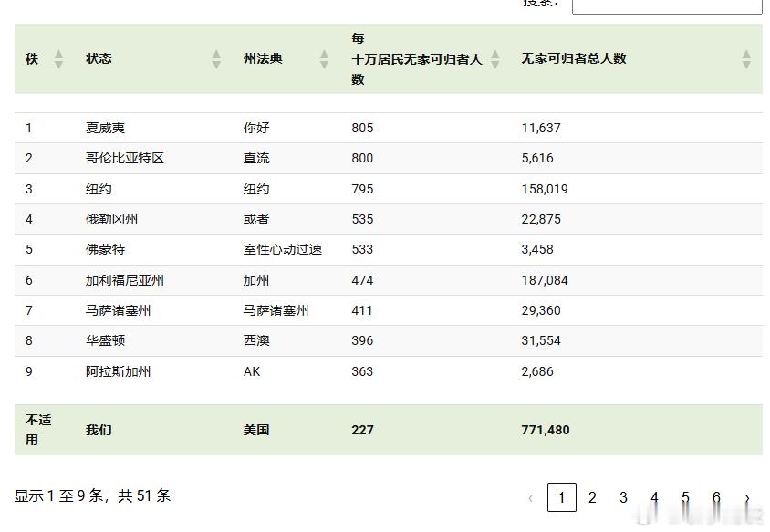Click total homeless value 3,458

pos(537,249)
